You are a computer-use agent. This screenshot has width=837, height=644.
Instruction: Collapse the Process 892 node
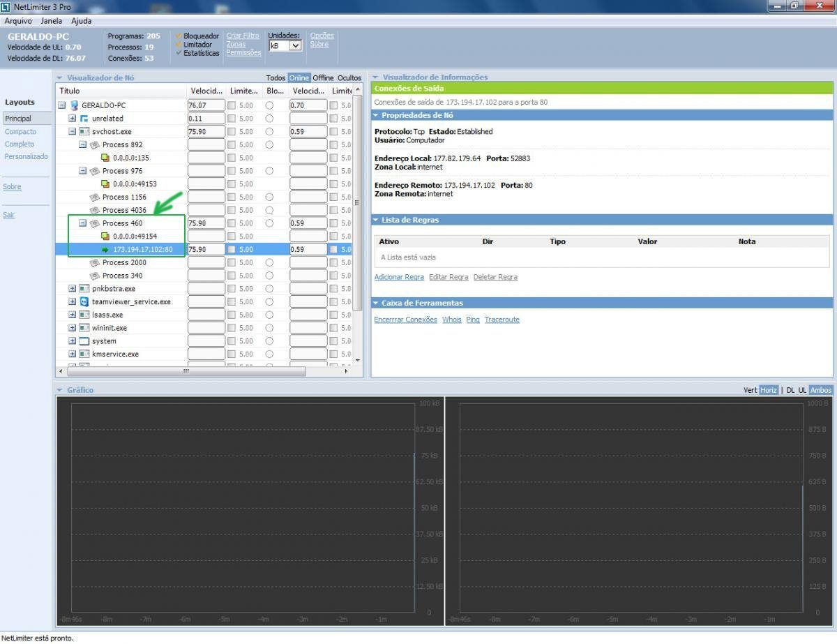[82, 144]
